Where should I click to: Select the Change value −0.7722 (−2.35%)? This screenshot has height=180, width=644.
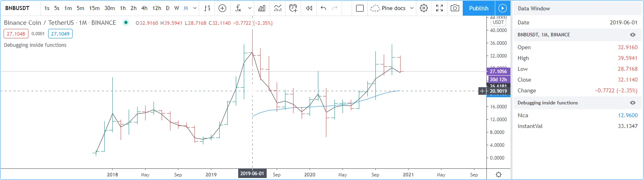[x=616, y=90]
